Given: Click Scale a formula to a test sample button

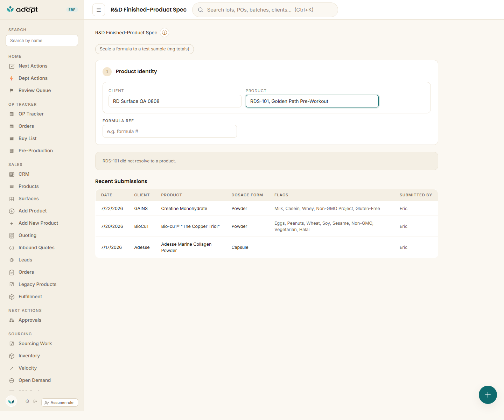Looking at the screenshot, I should tap(145, 49).
